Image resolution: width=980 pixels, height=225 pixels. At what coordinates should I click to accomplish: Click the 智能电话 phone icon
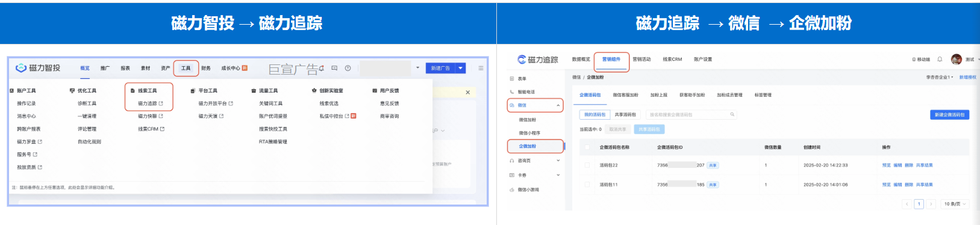512,92
